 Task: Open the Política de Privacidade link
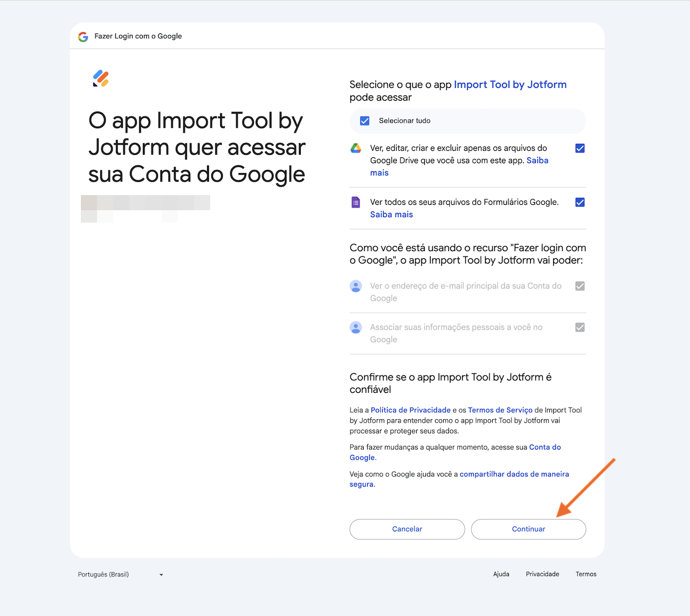point(411,410)
